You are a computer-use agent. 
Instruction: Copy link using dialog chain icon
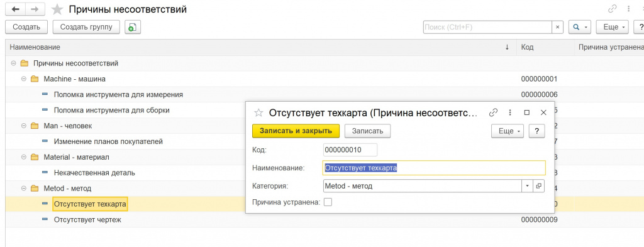494,113
